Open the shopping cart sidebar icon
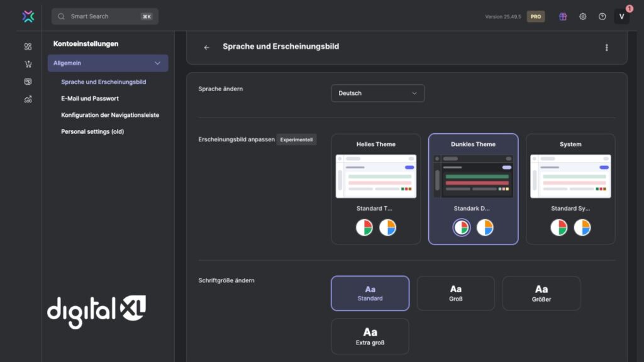644x362 pixels. 28,64
